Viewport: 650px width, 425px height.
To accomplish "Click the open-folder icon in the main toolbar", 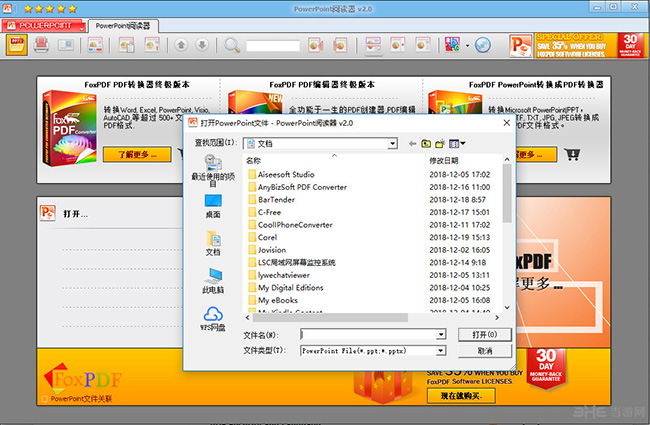I will pos(17,45).
